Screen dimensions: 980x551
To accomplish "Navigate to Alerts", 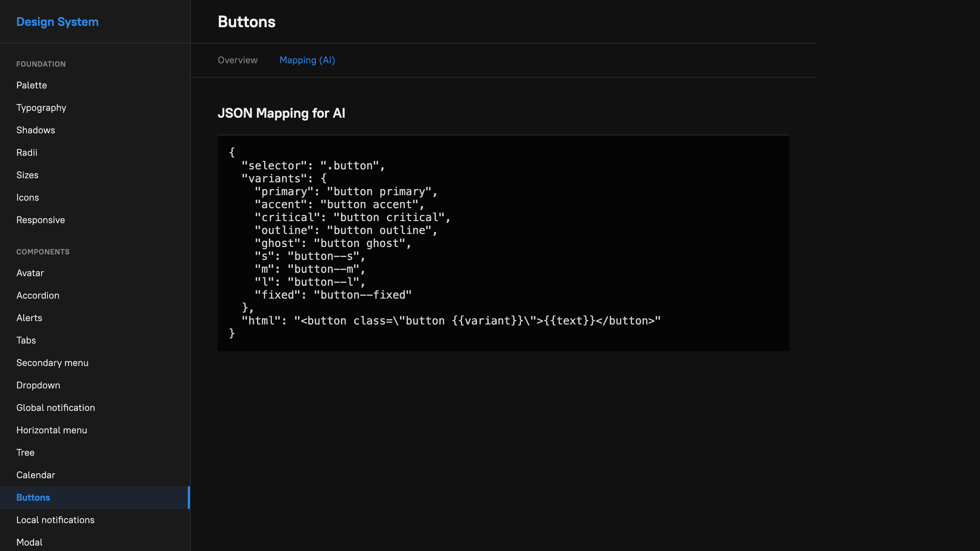I will (x=95, y=318).
